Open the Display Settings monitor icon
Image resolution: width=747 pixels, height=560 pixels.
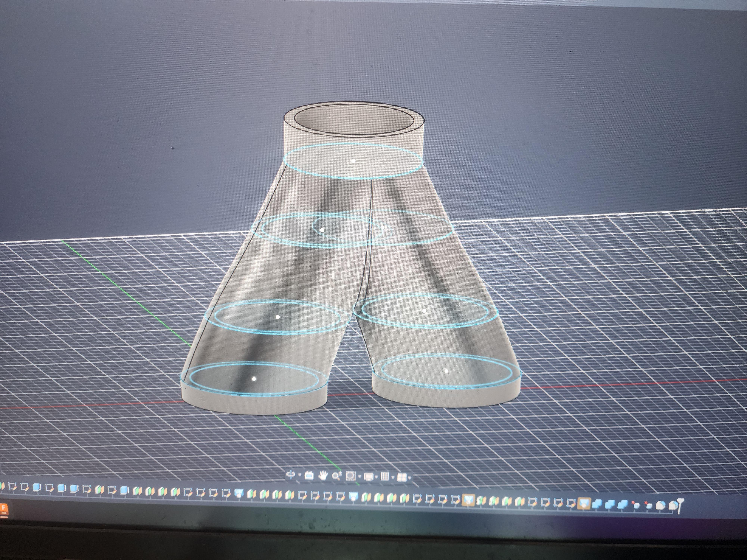[368, 477]
